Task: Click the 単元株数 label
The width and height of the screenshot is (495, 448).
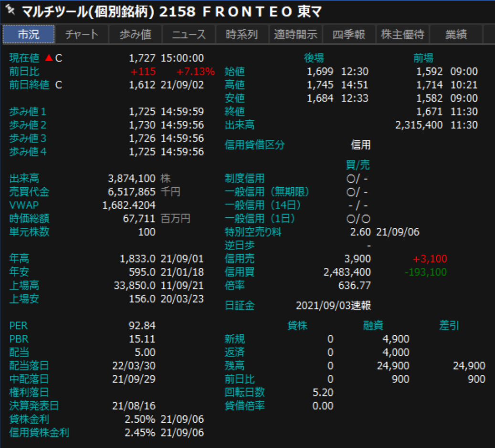Action: 29,232
